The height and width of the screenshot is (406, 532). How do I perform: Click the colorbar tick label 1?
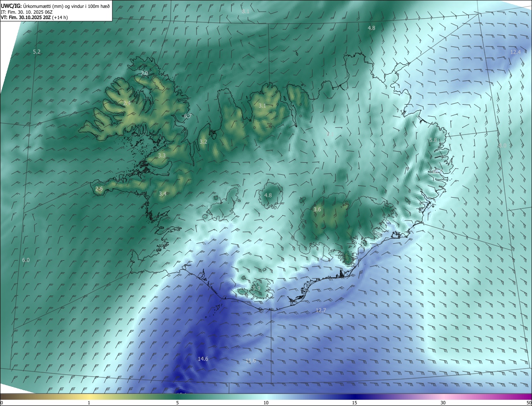(89, 403)
